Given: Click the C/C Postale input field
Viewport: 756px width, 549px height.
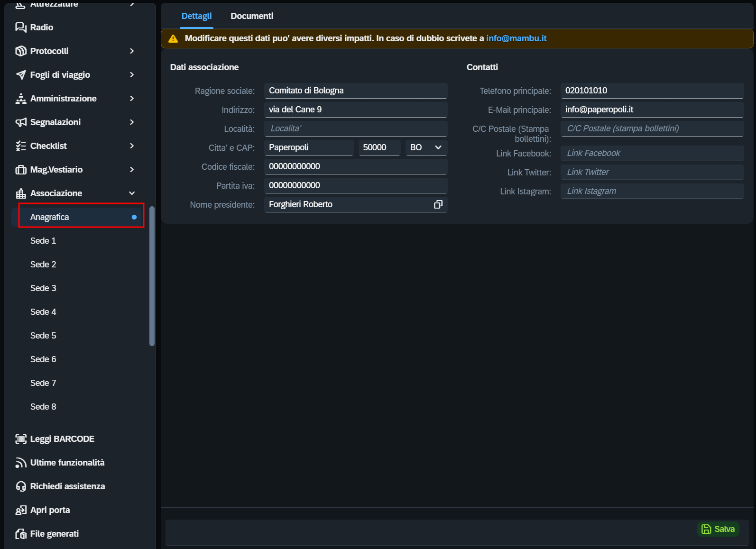Looking at the screenshot, I should 652,128.
